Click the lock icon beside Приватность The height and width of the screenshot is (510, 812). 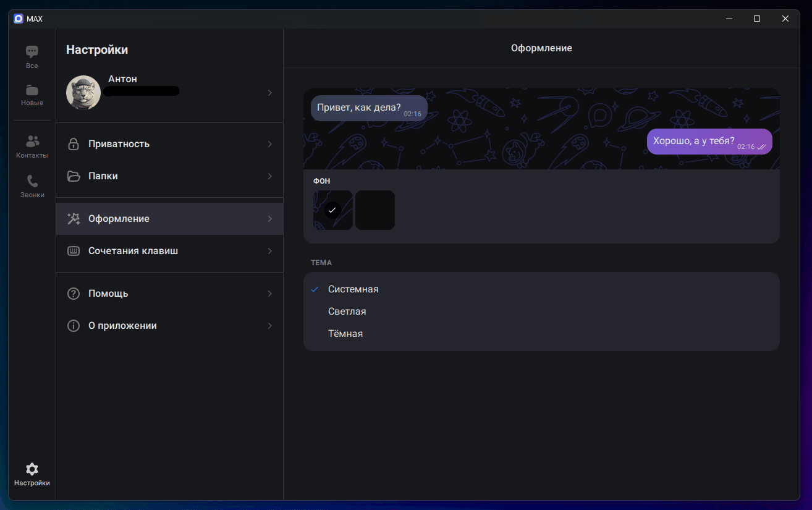coord(74,144)
